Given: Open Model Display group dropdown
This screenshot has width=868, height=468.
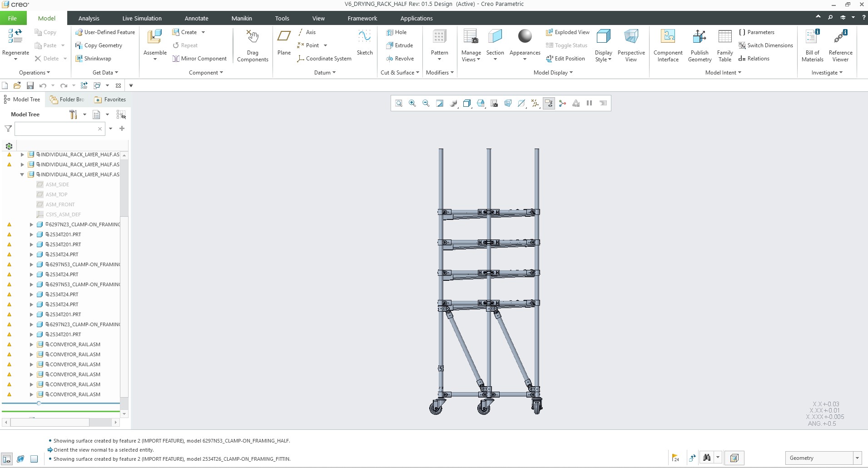Looking at the screenshot, I should pyautogui.click(x=553, y=73).
